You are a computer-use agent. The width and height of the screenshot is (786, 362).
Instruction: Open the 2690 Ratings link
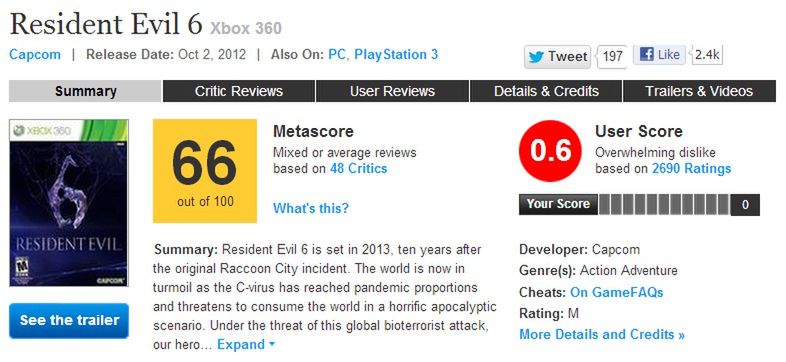click(x=691, y=169)
